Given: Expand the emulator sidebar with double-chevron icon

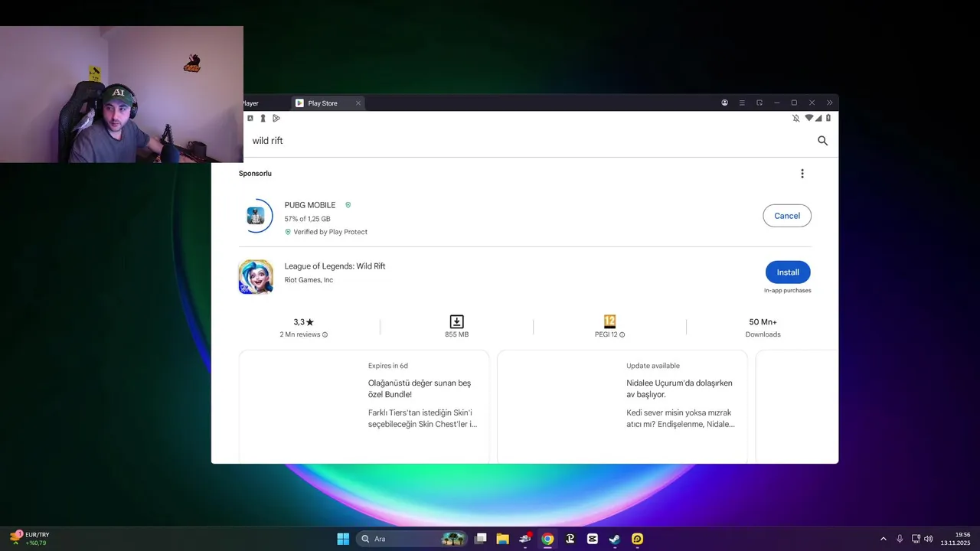Looking at the screenshot, I should (829, 103).
